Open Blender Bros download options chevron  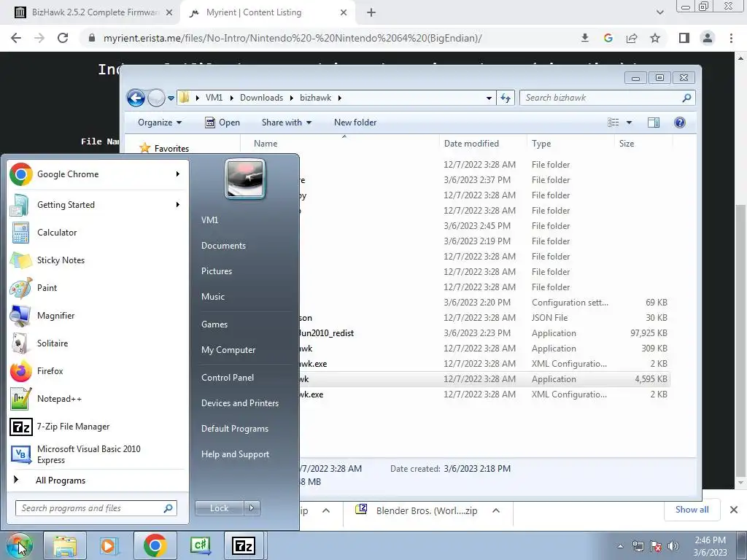point(496,510)
